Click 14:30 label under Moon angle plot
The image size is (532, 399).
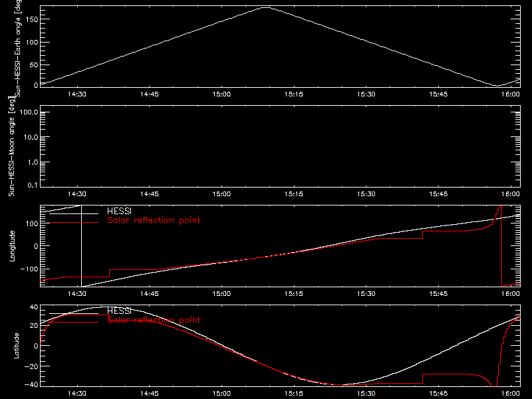point(77,194)
